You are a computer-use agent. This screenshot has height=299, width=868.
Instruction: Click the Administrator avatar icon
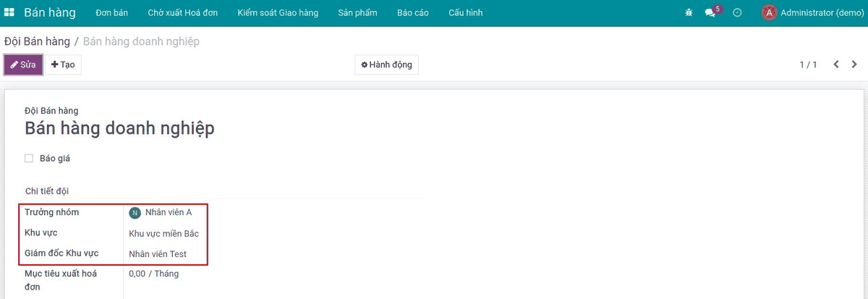tap(769, 12)
